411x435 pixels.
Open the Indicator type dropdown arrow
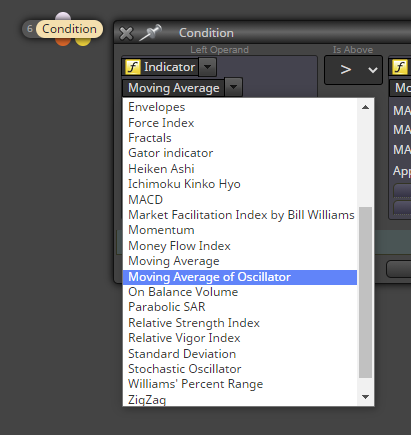(207, 67)
